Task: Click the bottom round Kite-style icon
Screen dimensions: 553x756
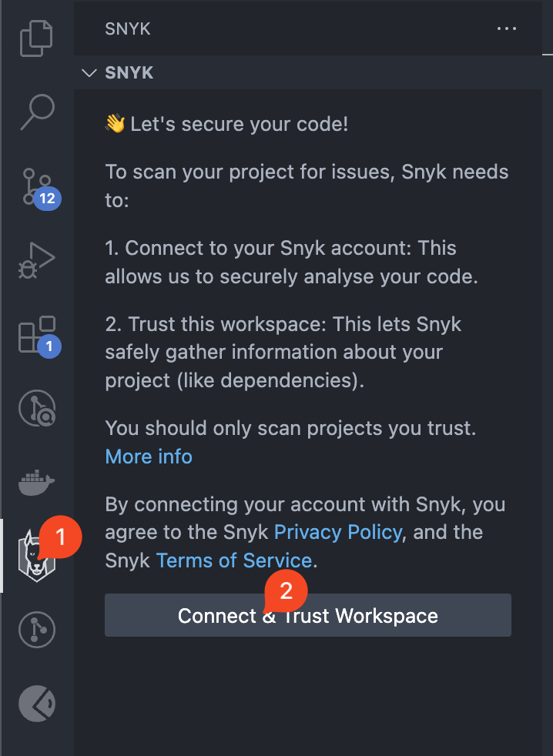Action: coord(36,704)
